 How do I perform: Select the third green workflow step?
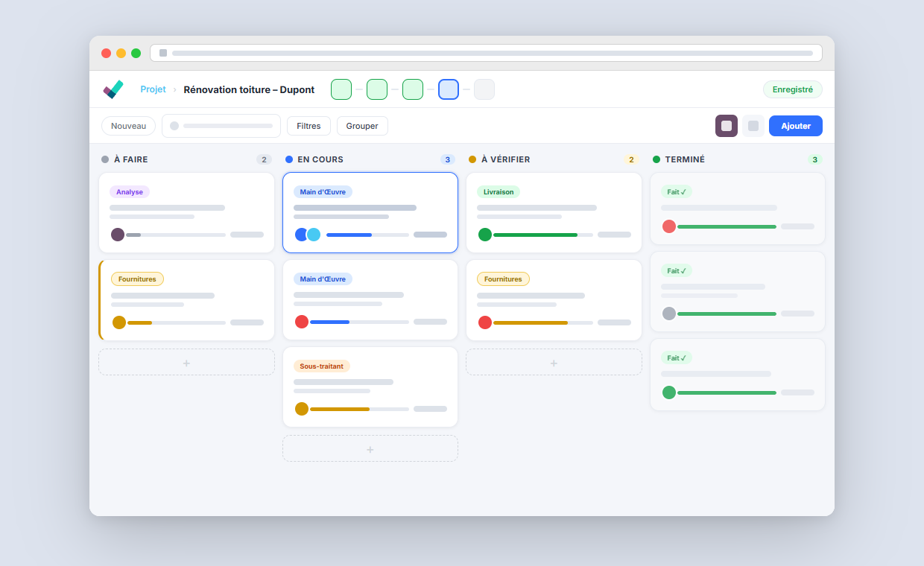[x=413, y=89]
